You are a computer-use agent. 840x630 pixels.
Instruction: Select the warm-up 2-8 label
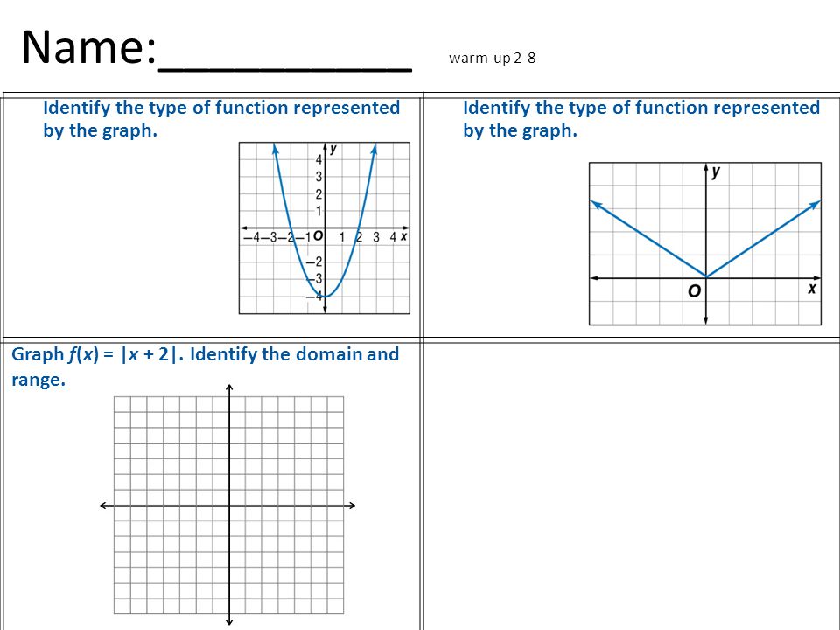click(492, 58)
